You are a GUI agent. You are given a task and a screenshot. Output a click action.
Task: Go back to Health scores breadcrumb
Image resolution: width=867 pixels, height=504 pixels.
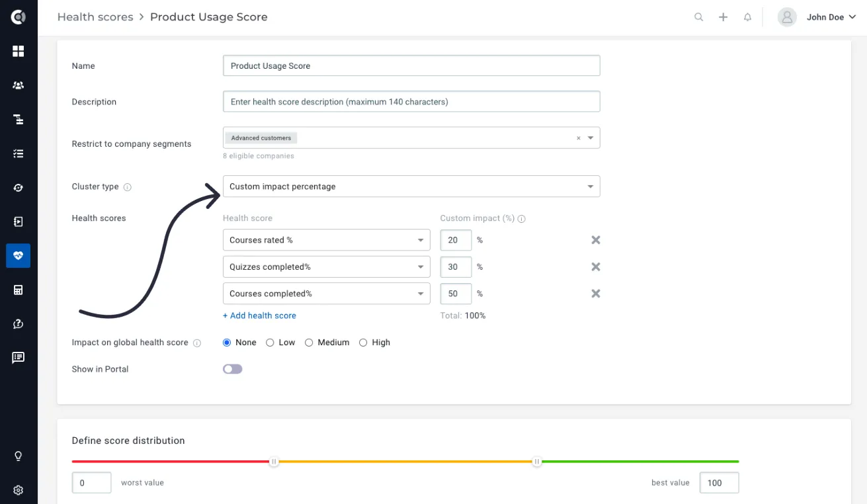click(x=95, y=17)
